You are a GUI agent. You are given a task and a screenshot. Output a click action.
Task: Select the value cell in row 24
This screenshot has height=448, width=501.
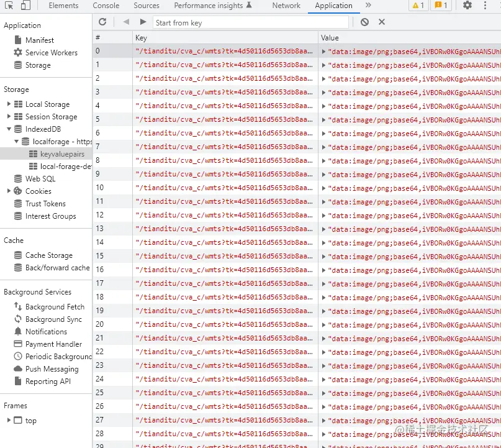click(x=410, y=379)
